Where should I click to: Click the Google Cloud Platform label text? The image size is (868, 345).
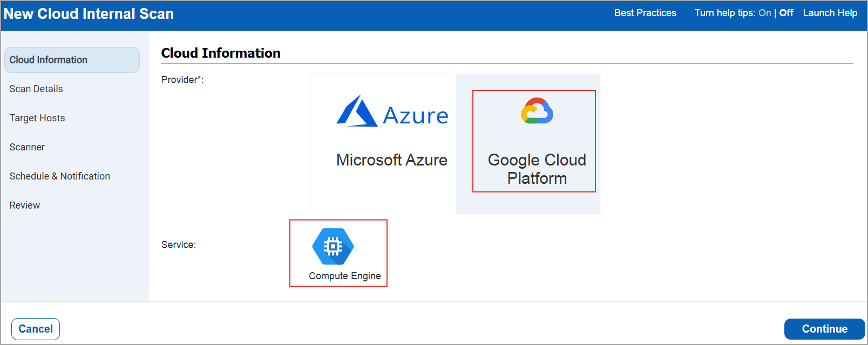point(537,169)
